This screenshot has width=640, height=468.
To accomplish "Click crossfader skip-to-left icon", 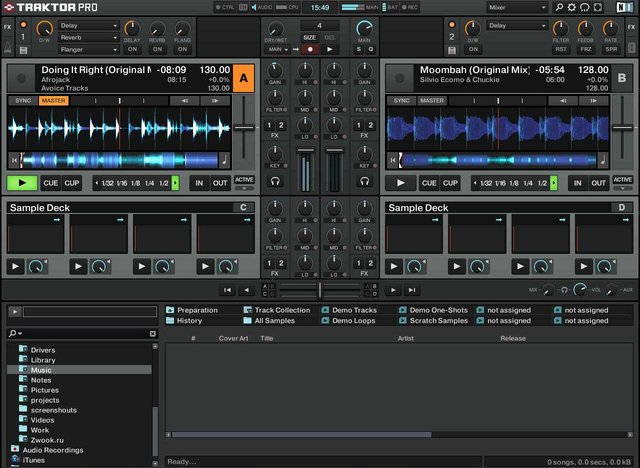I will [x=227, y=290].
